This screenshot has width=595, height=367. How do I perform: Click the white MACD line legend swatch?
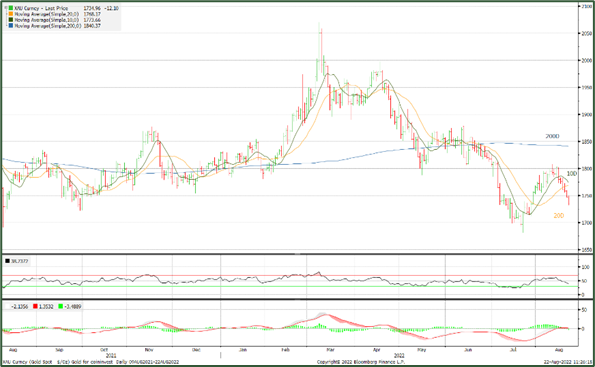7,306
